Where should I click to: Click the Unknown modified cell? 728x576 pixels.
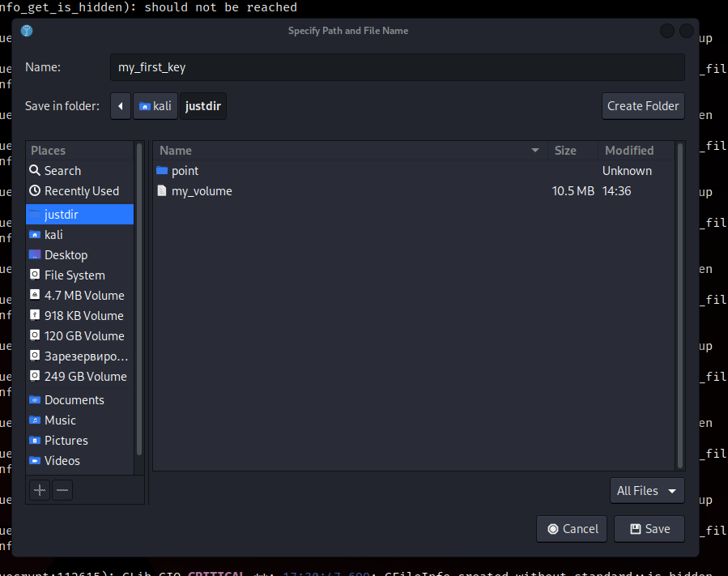point(627,171)
